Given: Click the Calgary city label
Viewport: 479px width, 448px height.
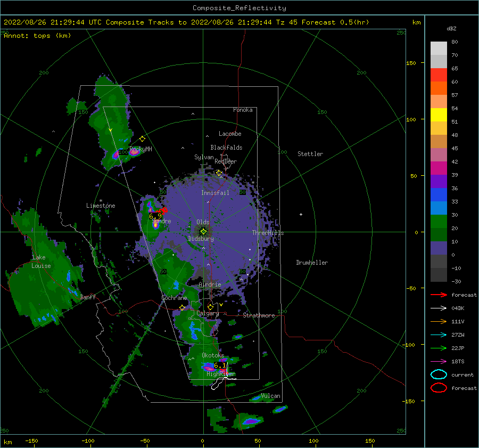Looking at the screenshot, I should click(208, 313).
